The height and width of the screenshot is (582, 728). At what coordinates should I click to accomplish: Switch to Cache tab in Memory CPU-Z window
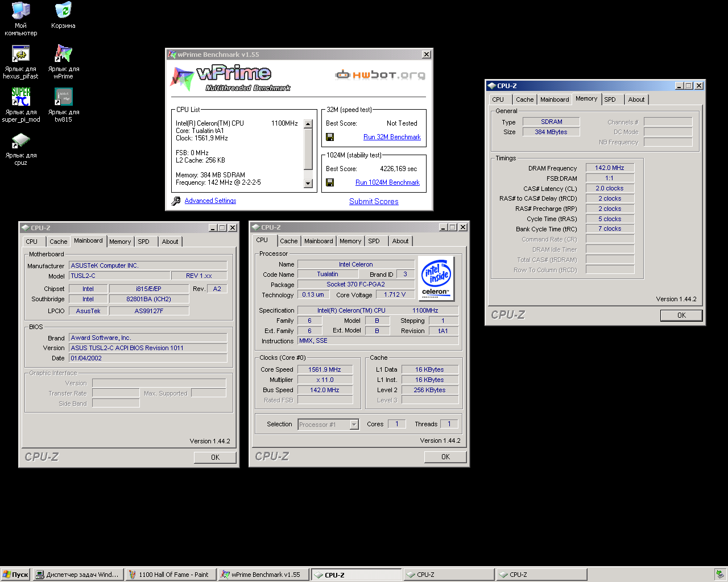(x=524, y=99)
